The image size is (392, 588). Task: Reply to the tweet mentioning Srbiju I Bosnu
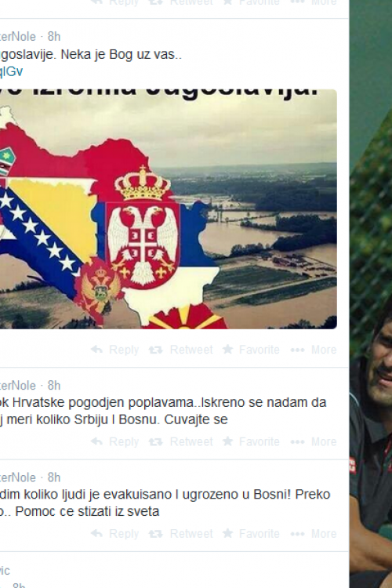114,441
